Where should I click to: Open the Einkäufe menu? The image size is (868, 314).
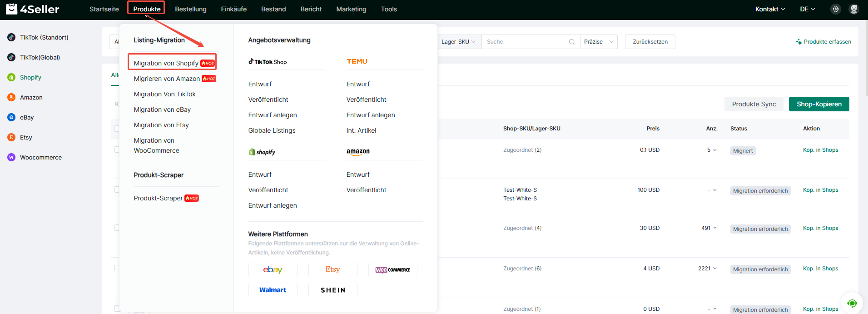pos(234,9)
